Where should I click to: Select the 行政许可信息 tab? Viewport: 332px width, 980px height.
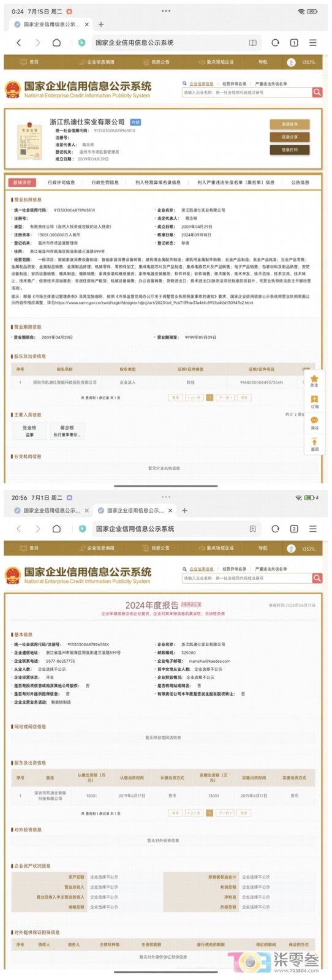click(x=61, y=183)
